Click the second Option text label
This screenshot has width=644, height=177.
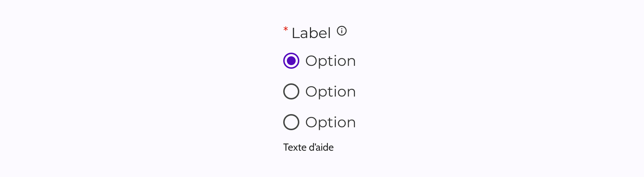(x=330, y=92)
